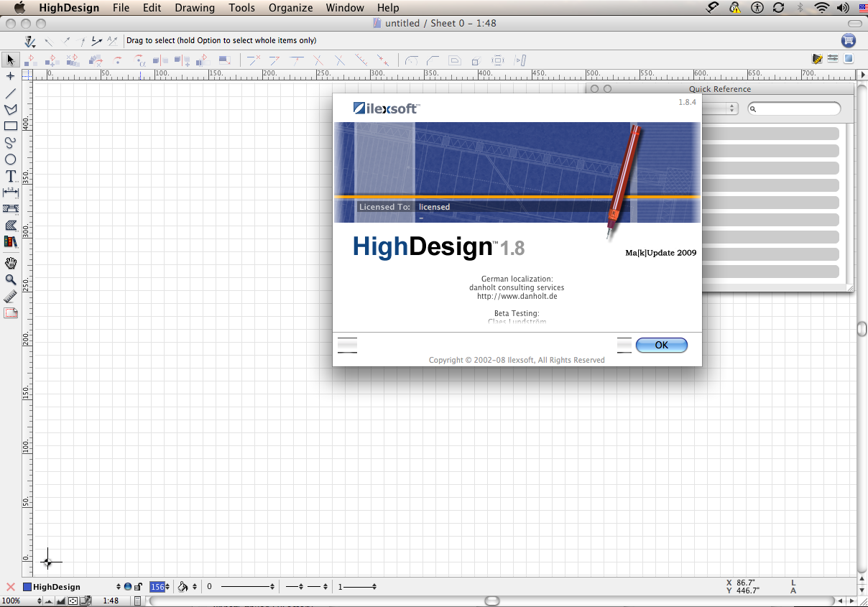Click the chamfer corner icon
The height and width of the screenshot is (607, 868).
(x=433, y=60)
